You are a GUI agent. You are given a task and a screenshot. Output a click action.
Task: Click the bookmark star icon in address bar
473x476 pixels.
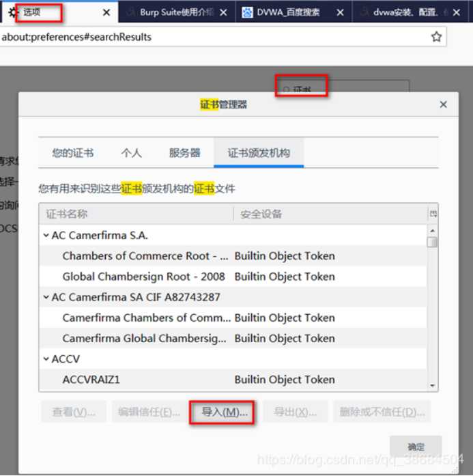coord(436,37)
